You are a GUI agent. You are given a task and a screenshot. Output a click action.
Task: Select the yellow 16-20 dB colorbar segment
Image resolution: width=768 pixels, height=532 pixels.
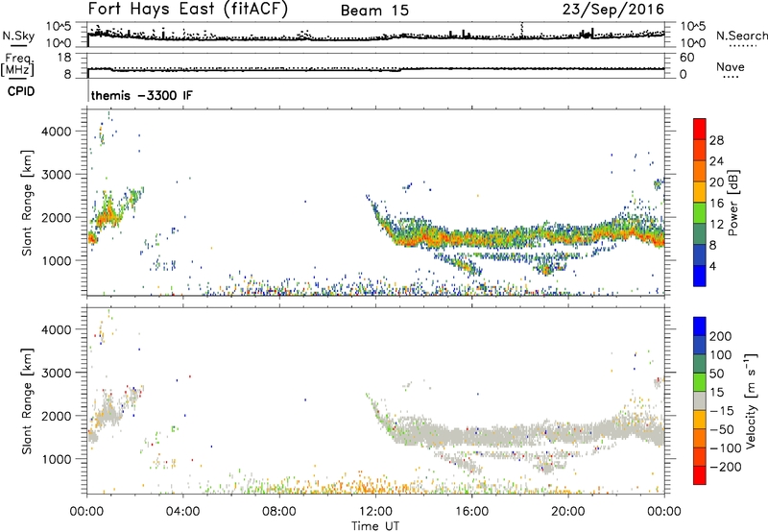pos(700,192)
